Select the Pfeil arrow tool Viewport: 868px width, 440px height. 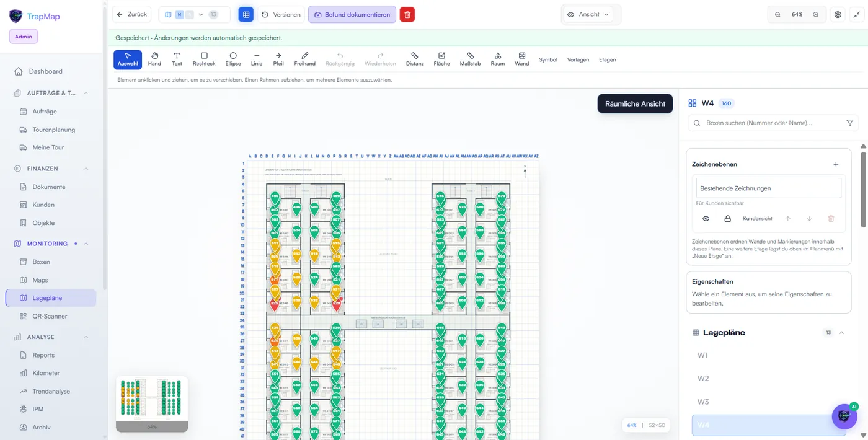(x=278, y=59)
